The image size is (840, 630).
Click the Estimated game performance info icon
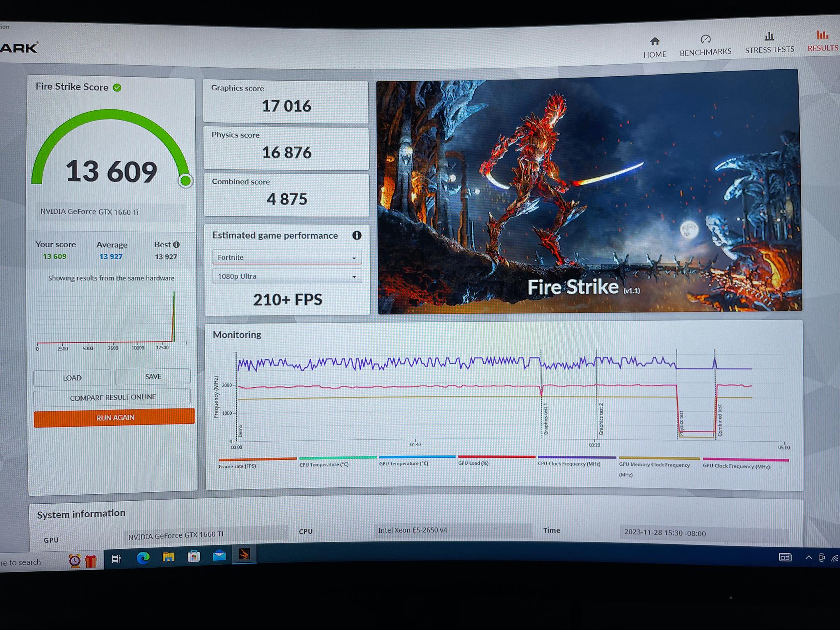coord(357,235)
